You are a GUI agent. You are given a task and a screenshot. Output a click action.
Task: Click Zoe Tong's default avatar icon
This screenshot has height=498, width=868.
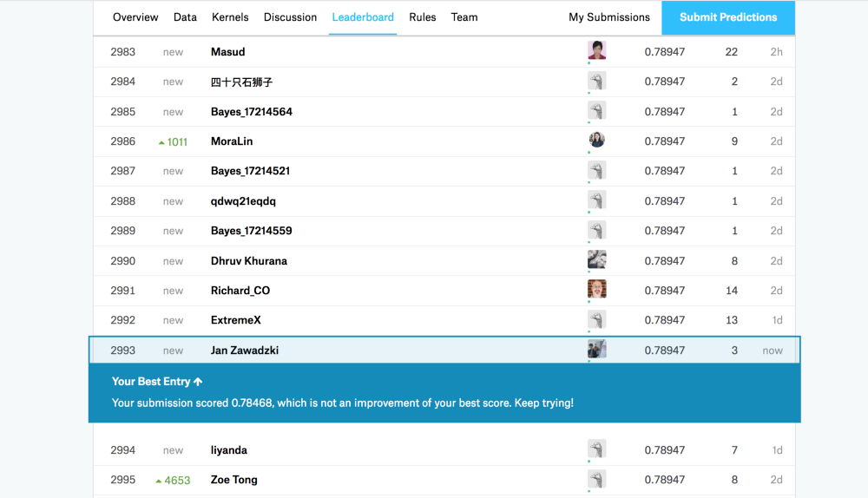pos(596,479)
